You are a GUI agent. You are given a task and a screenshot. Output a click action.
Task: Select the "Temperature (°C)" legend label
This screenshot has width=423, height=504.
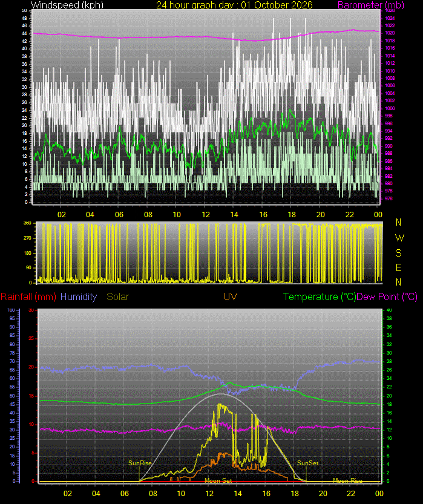point(320,296)
